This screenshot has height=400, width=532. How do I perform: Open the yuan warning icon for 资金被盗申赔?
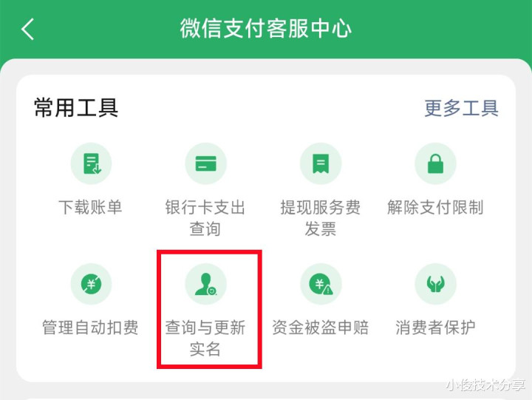(x=321, y=284)
